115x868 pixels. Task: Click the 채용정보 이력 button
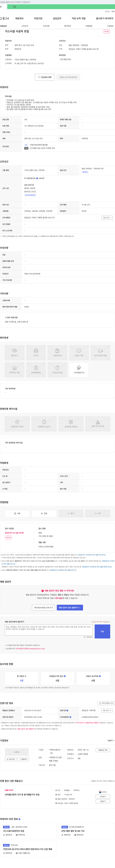tap(103, 750)
